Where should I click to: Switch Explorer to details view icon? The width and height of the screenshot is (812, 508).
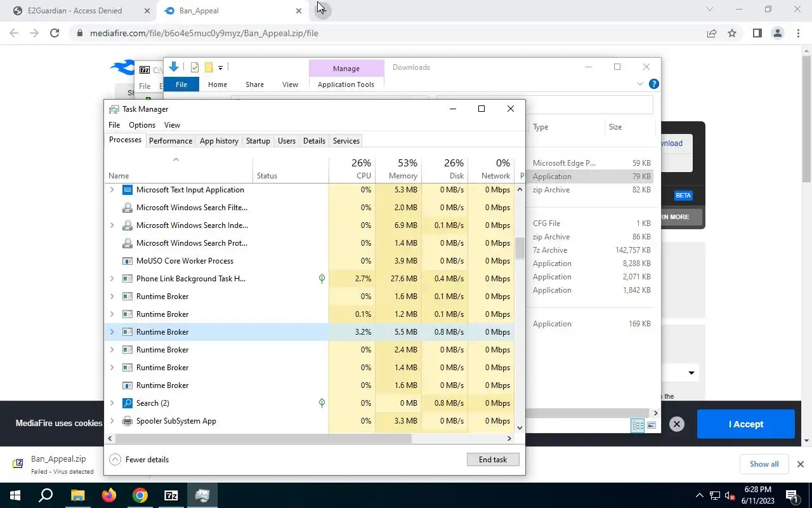click(x=638, y=425)
